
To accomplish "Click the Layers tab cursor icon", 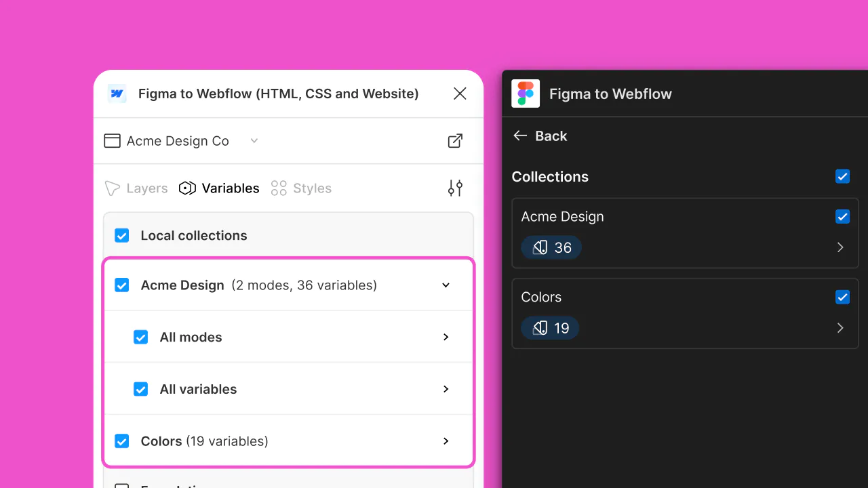I will pos(112,188).
